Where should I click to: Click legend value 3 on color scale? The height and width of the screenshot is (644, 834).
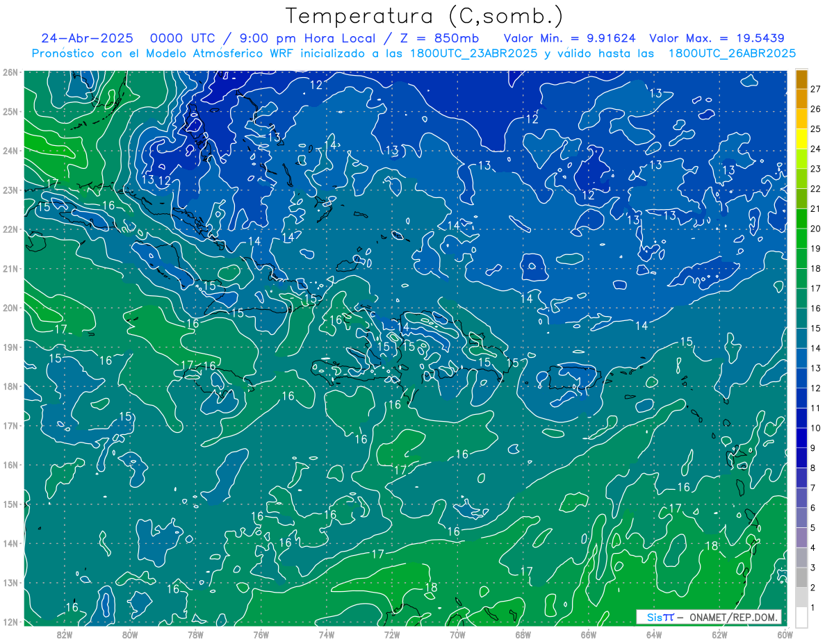tap(813, 568)
